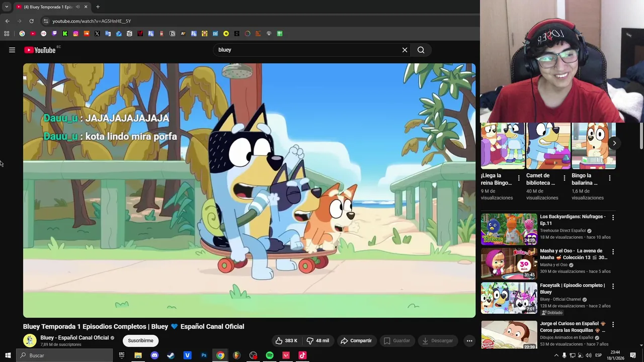This screenshot has height=362, width=644.
Task: Click the Windows Start button
Action: pos(8,355)
